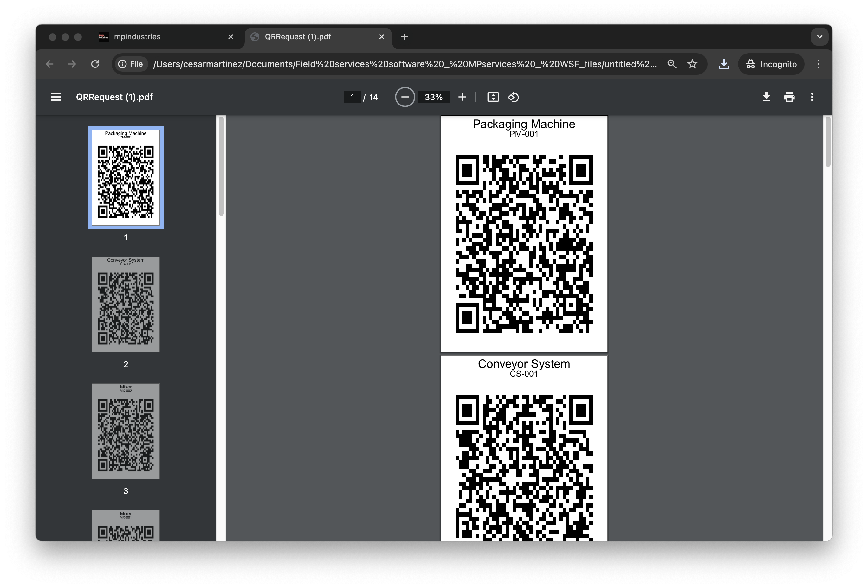Open Chrome downloads icon
The height and width of the screenshot is (588, 868).
724,64
